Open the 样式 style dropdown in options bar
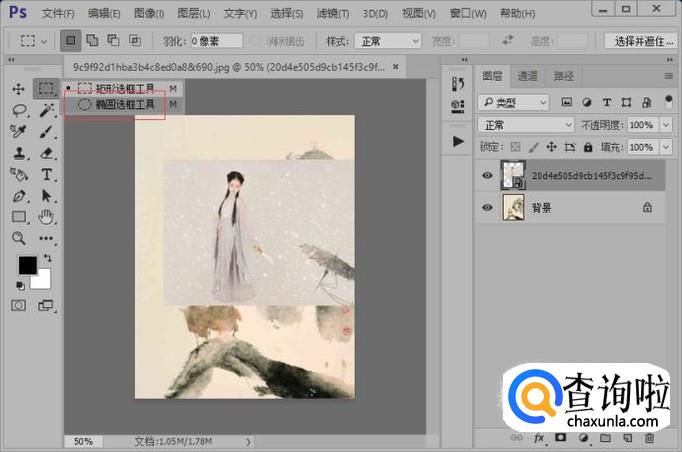 click(387, 41)
